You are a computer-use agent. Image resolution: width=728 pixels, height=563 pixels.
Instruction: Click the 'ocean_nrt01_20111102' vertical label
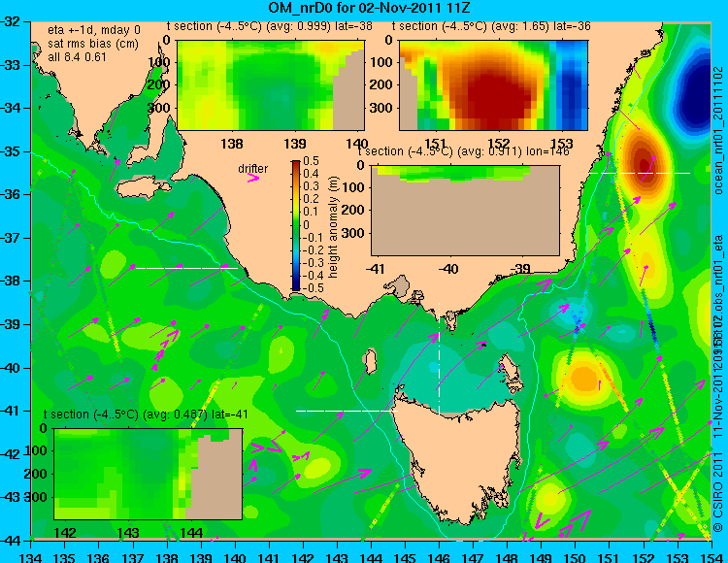pos(718,131)
